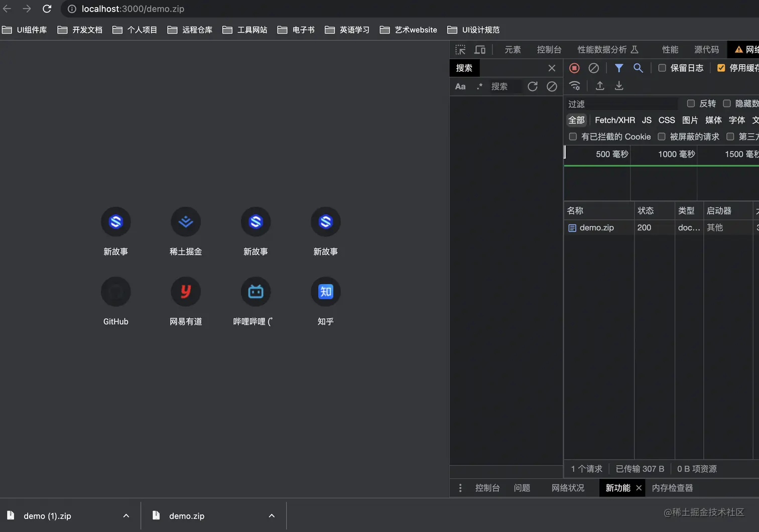Expand options for demo (1).zip download
The height and width of the screenshot is (532, 759).
tap(126, 515)
